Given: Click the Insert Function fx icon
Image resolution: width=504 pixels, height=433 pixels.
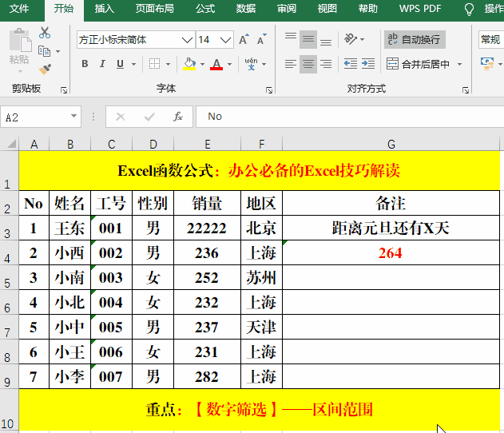Looking at the screenshot, I should tap(178, 117).
